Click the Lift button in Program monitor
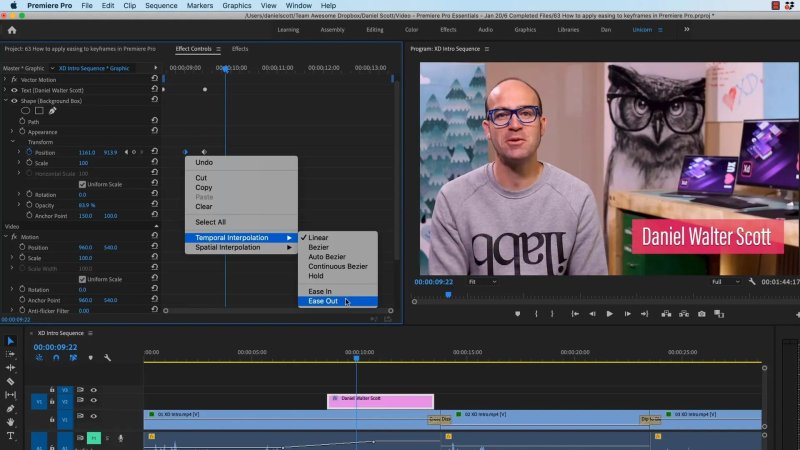 click(x=666, y=314)
